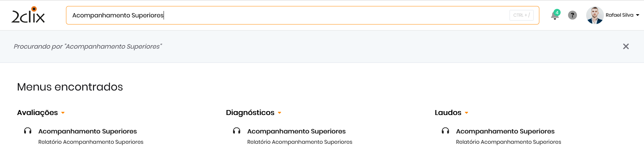Expand the Rafael Silva user dropdown arrow

click(638, 15)
